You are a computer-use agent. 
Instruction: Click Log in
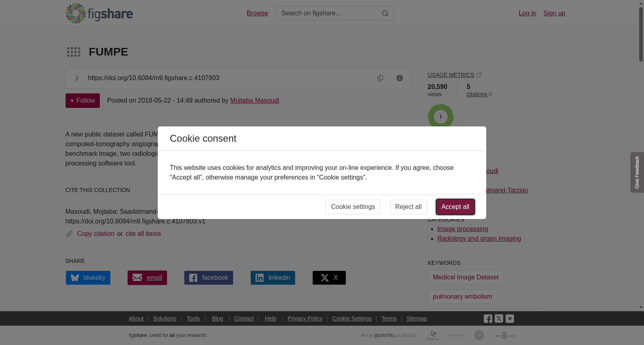coord(527,13)
